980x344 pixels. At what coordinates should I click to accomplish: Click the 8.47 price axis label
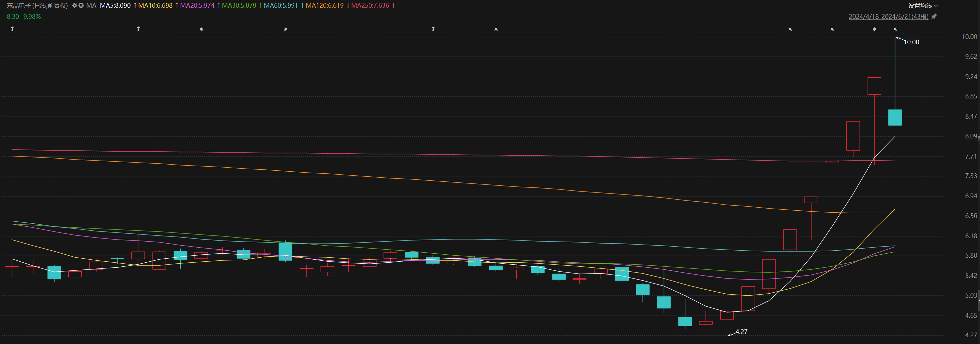971,117
